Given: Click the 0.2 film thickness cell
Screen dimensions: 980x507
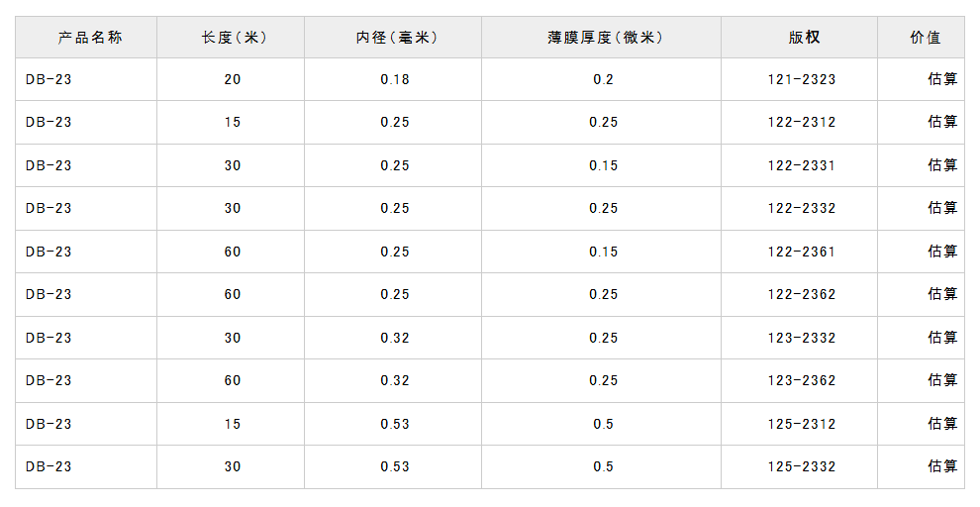Looking at the screenshot, I should pyautogui.click(x=603, y=79).
